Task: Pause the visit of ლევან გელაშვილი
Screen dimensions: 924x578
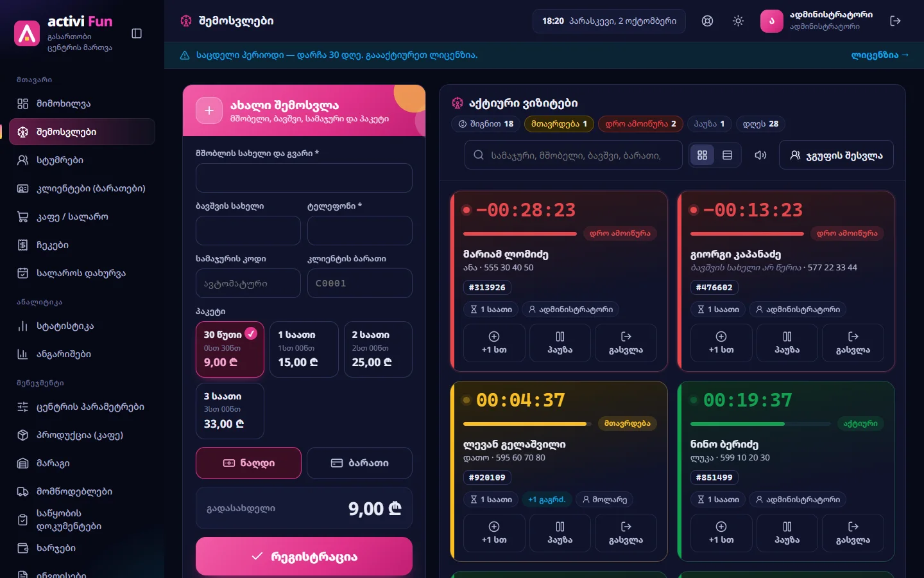Action: click(x=560, y=533)
